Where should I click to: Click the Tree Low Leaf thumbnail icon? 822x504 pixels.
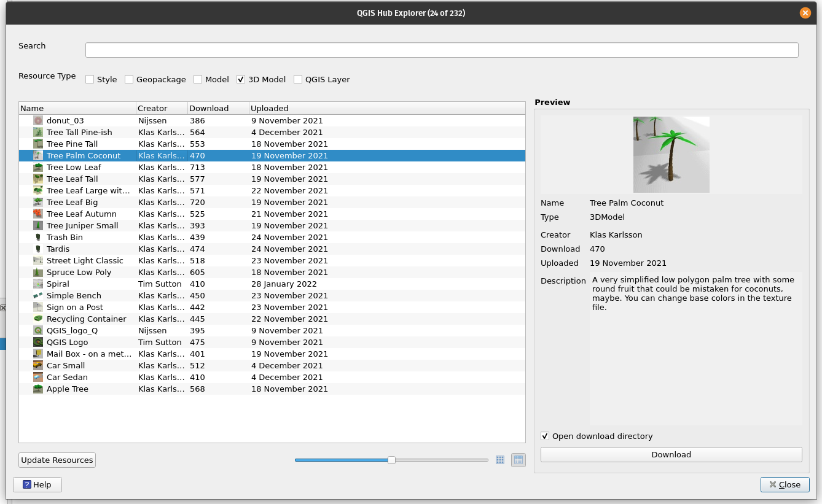coord(38,168)
